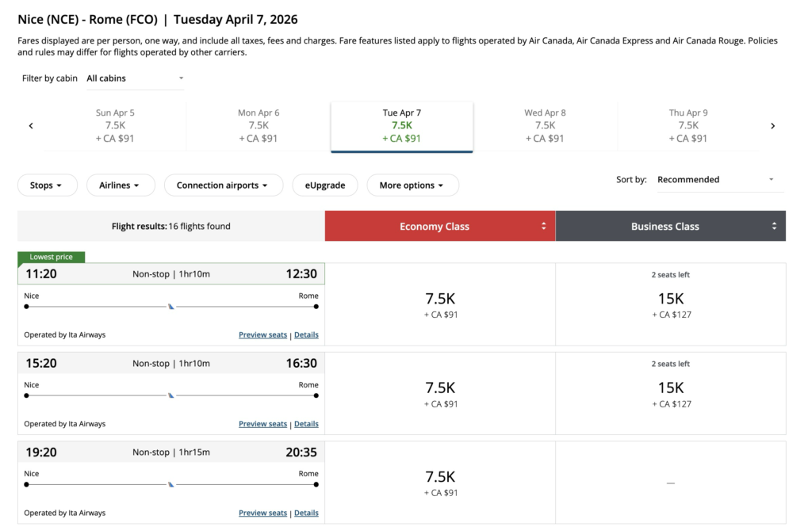This screenshot has width=812, height=527.
Task: Switch to Wed Apr 8 date tab
Action: 545,125
